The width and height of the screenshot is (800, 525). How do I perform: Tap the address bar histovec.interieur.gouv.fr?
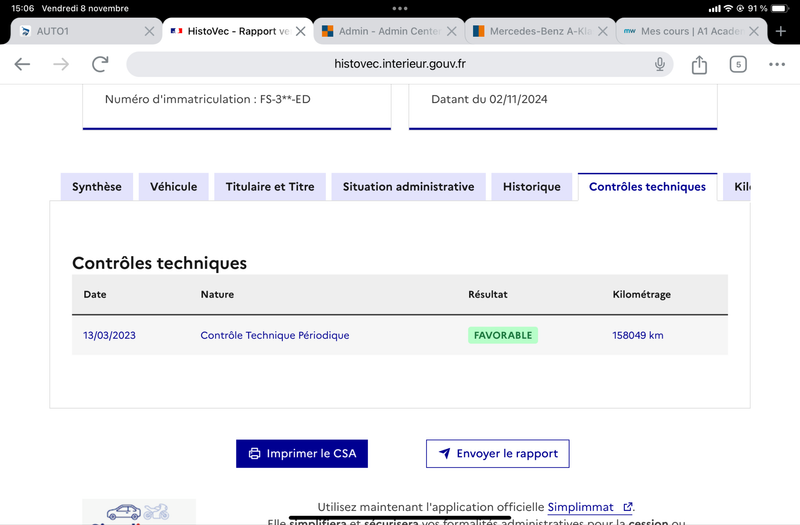399,64
